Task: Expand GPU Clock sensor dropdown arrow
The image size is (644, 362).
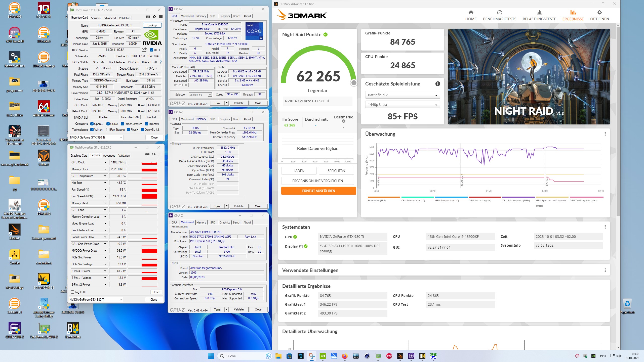Action: pos(105,162)
